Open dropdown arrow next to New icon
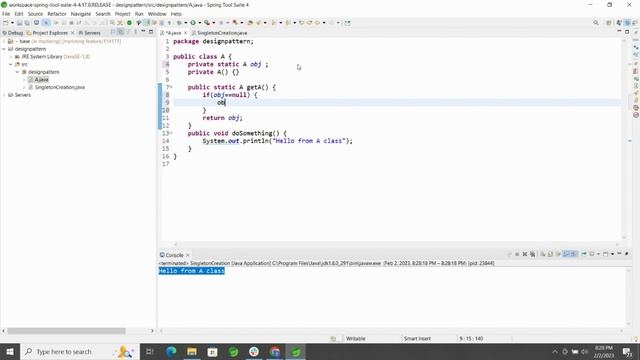The height and width of the screenshot is (360, 640). [x=12, y=23]
